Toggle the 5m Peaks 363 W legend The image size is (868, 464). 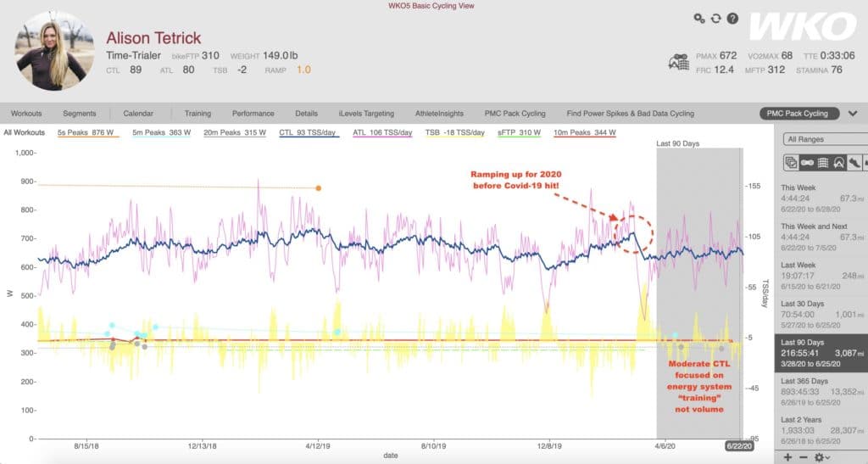[x=161, y=133]
